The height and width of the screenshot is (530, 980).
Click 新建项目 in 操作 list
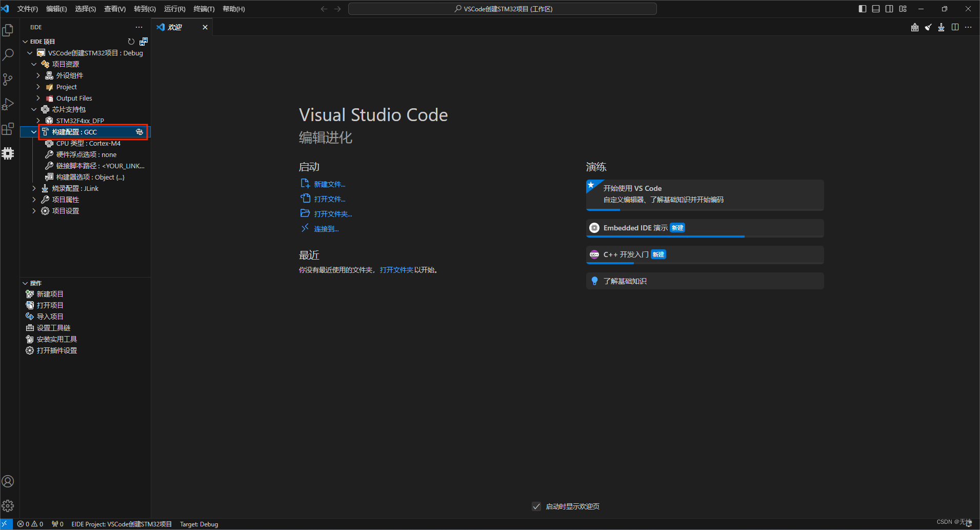coord(50,294)
